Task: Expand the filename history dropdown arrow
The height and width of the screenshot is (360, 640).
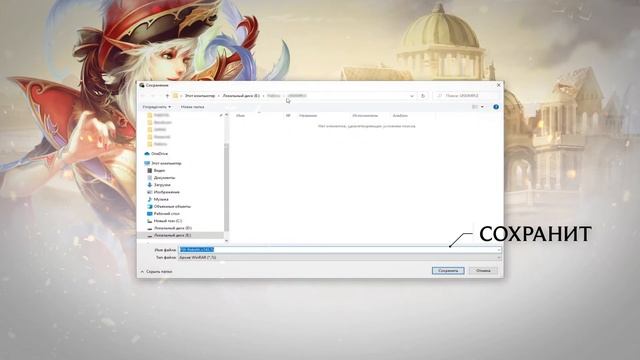Action: [x=499, y=249]
